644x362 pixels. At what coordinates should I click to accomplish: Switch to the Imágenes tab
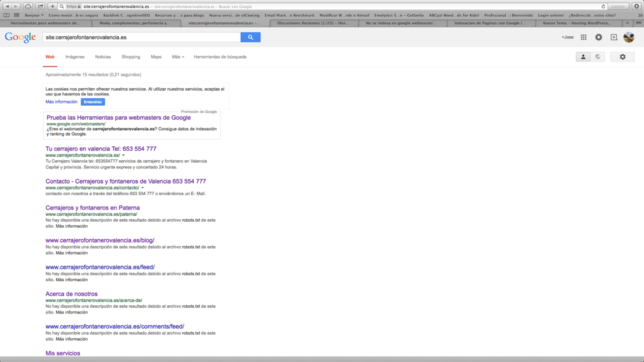[x=75, y=57]
